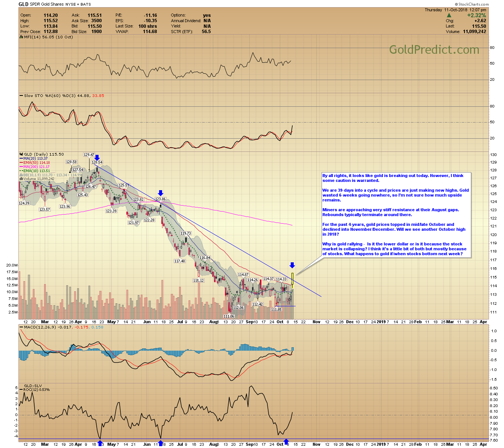Click the Oct label on the date axis
The height and width of the screenshot is (448, 504).
(x=281, y=322)
